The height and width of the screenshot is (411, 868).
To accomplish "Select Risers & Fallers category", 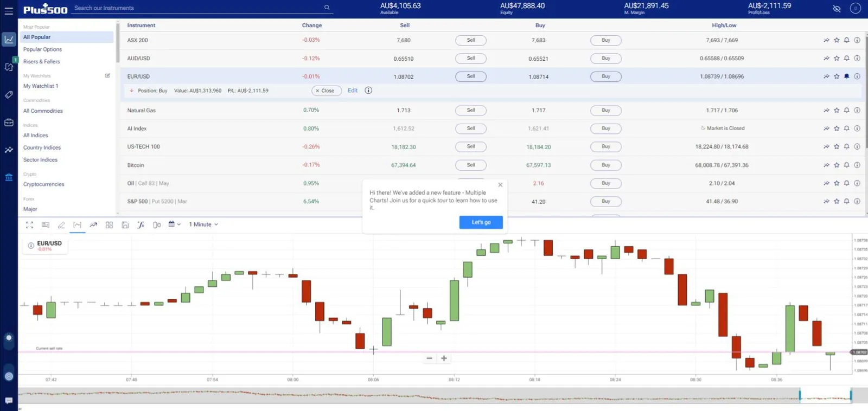I will [41, 62].
